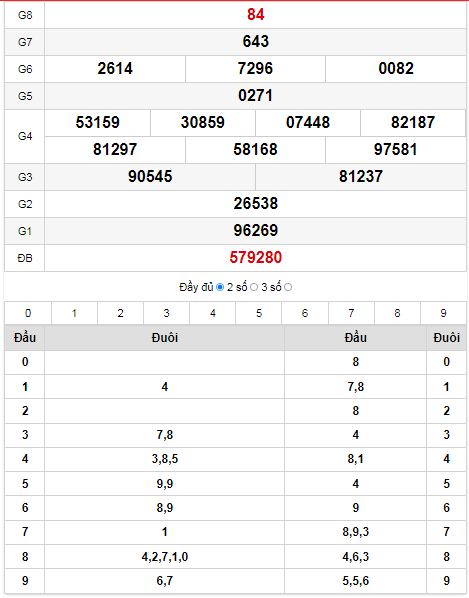Click G3 result 81237
This screenshot has height=598, width=469.
361,177
